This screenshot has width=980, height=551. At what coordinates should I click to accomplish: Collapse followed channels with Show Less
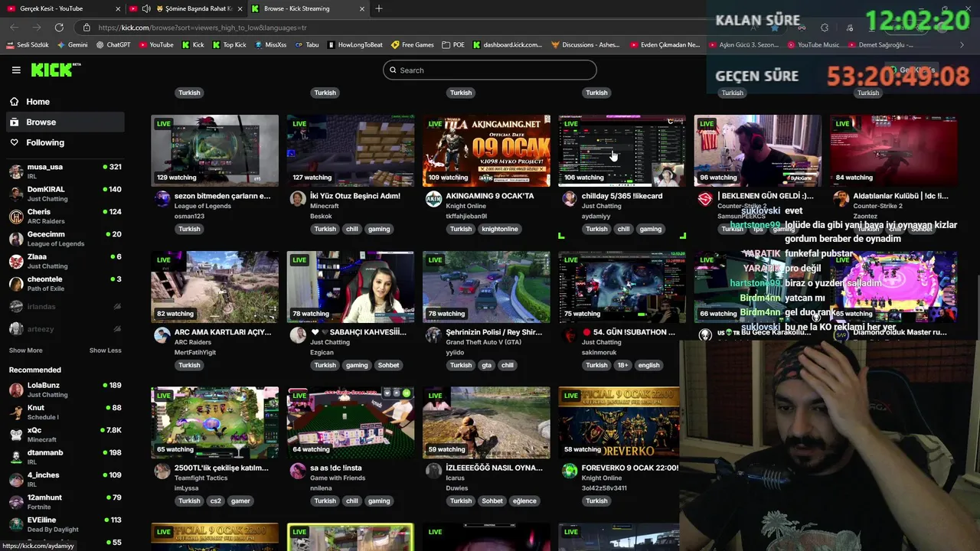[105, 350]
